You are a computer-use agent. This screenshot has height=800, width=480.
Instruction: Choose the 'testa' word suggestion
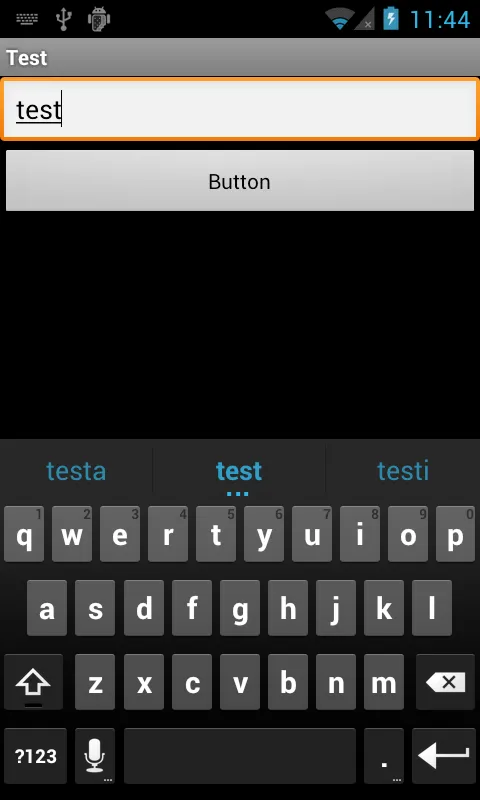click(x=76, y=470)
